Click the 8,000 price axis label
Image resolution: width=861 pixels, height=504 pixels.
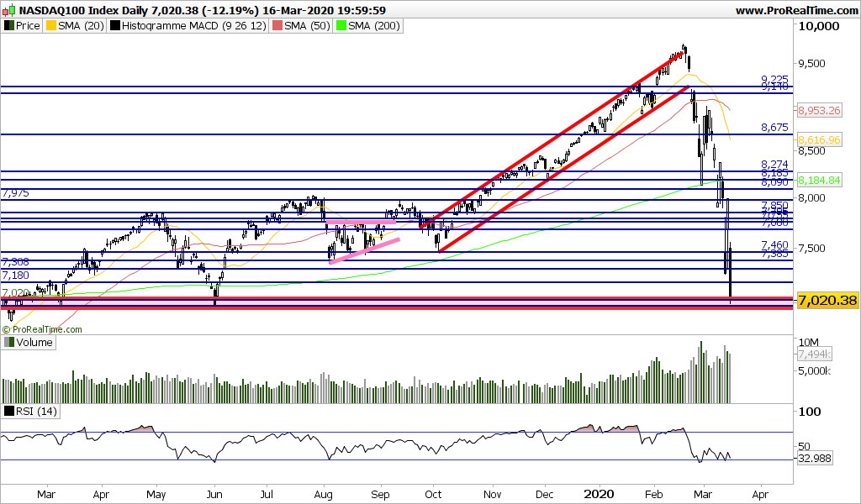point(812,198)
